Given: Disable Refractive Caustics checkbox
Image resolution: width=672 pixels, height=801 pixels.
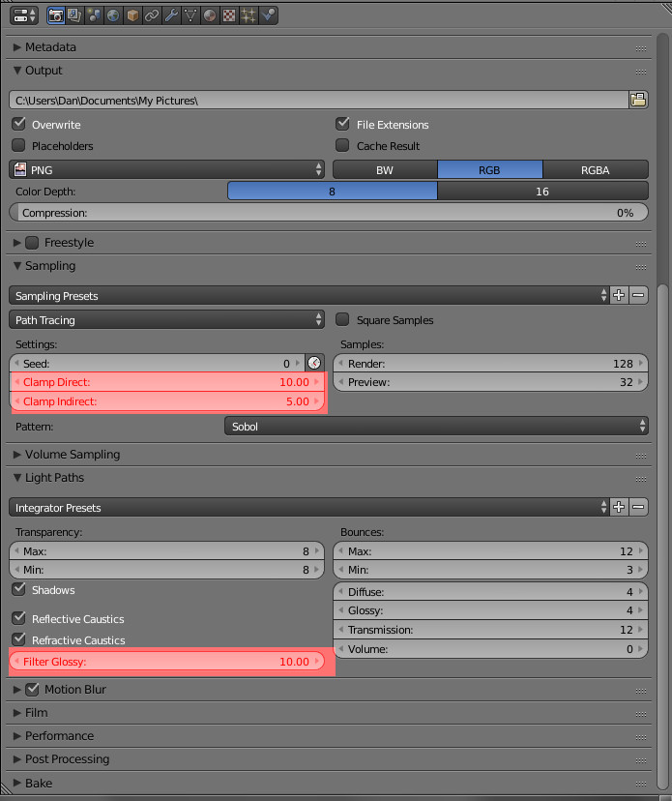Looking at the screenshot, I should [x=19, y=639].
